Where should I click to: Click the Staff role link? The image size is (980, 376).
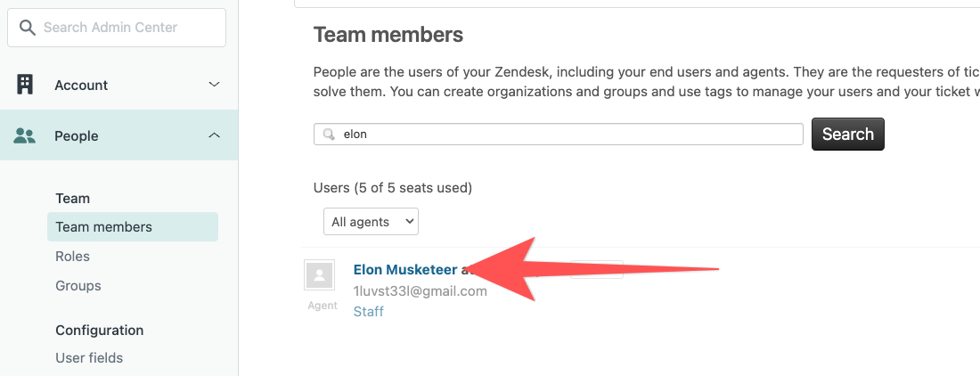point(369,311)
